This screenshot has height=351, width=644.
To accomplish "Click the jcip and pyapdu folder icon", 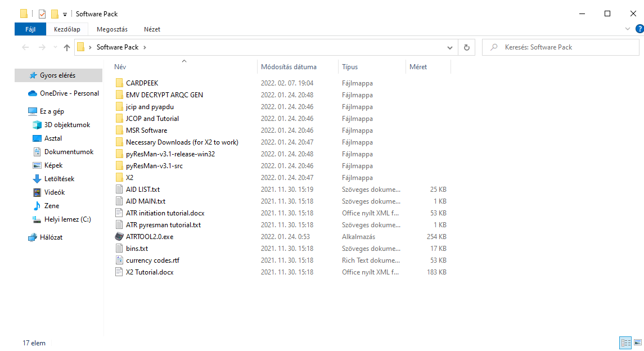I will click(x=119, y=107).
